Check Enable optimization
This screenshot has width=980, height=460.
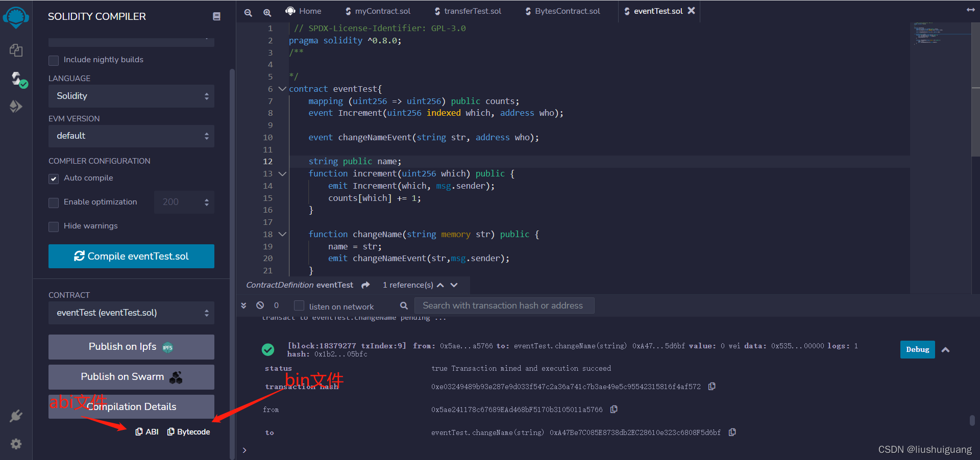(54, 203)
